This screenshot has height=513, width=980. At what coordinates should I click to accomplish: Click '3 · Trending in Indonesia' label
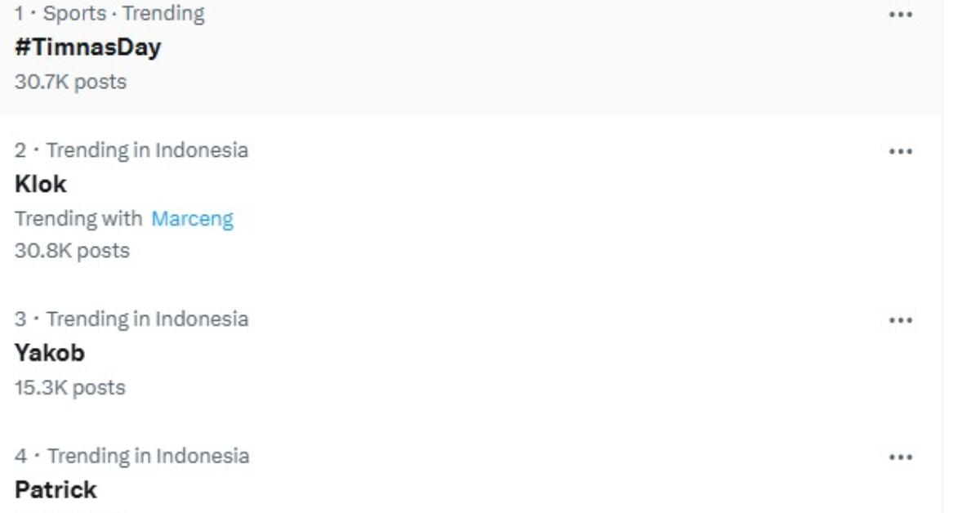tap(131, 319)
